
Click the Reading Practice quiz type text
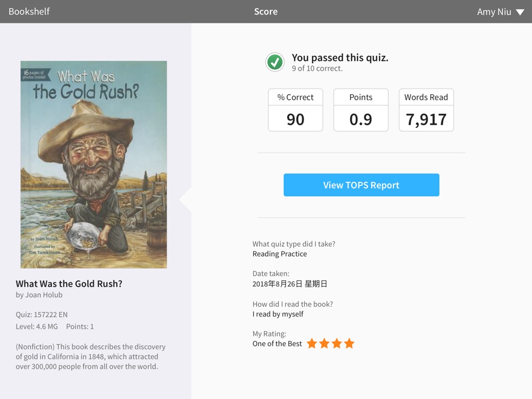click(x=279, y=254)
